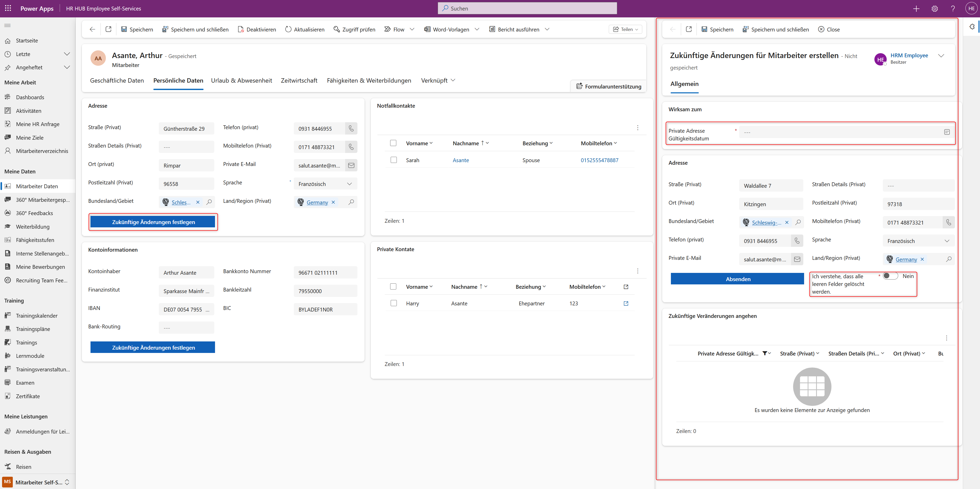Open Harry Asante record popout icon

[x=626, y=303]
